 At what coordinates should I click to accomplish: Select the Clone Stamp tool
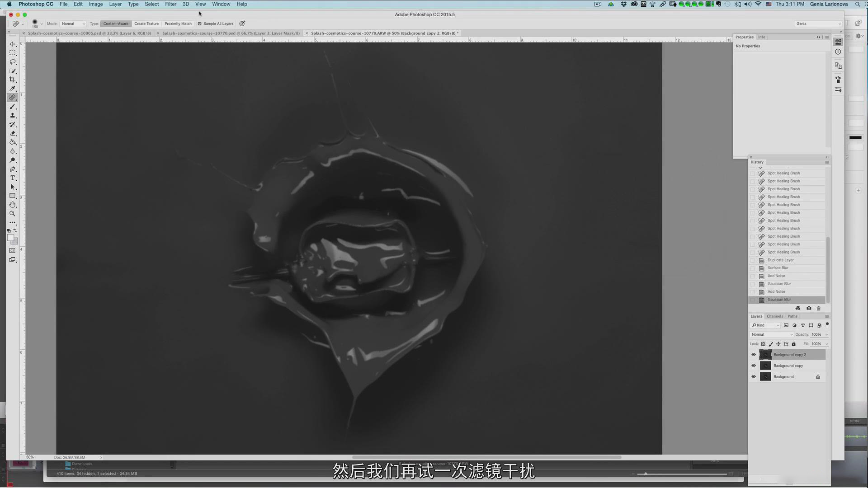[13, 116]
